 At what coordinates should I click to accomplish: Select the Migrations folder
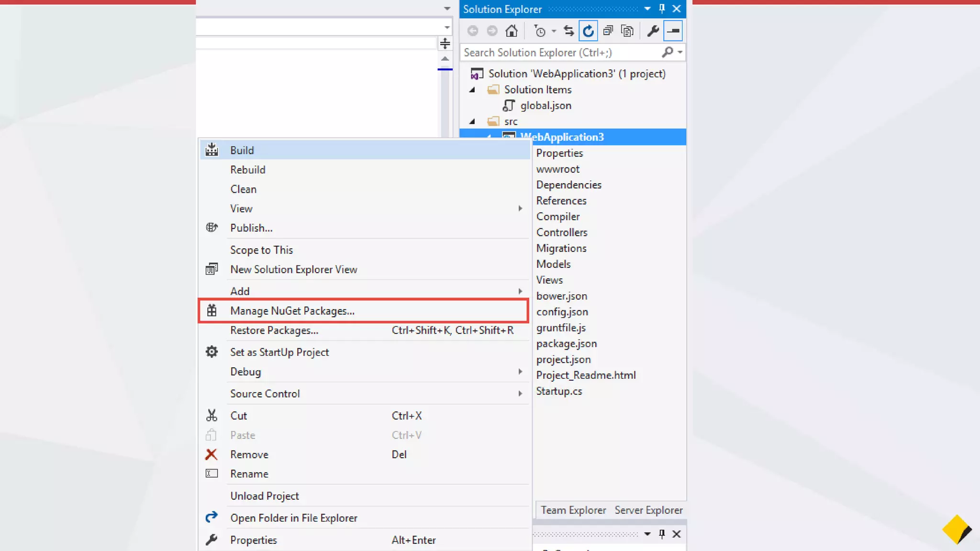[561, 248]
